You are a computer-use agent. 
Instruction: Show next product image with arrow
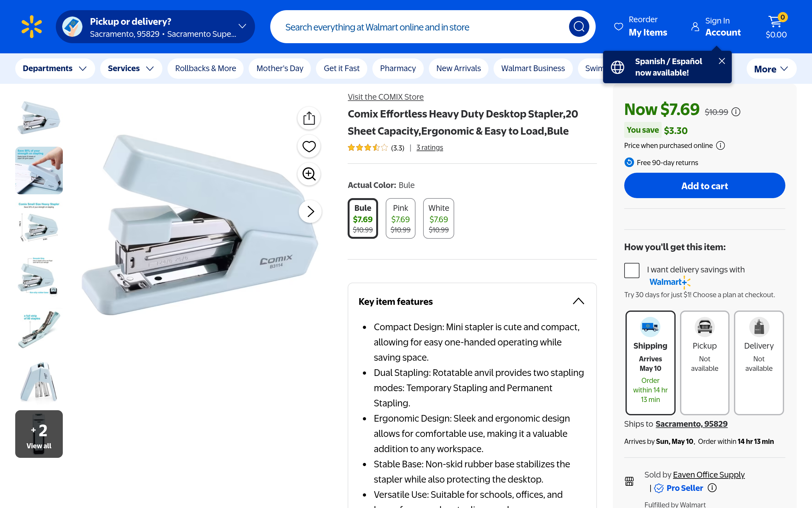tap(311, 211)
